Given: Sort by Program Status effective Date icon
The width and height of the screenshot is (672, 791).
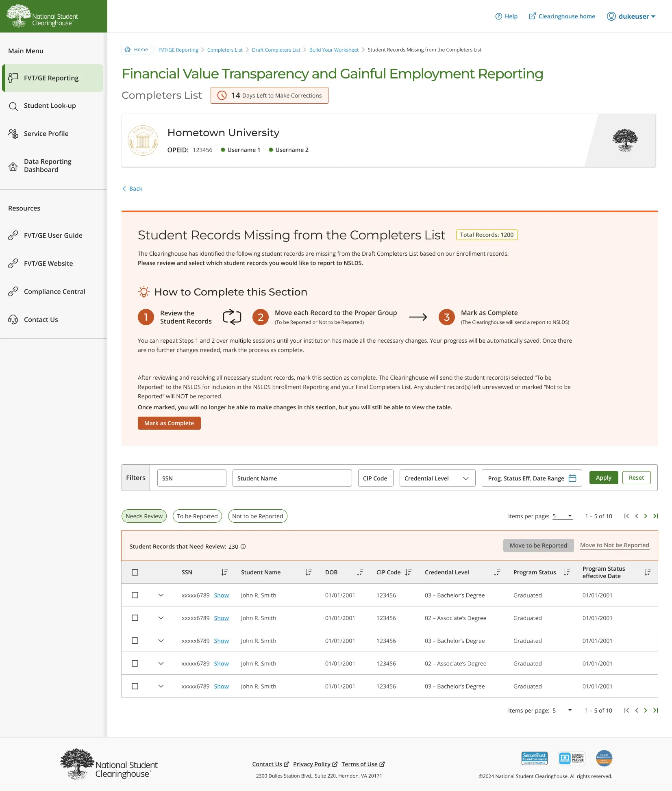Looking at the screenshot, I should pos(648,572).
